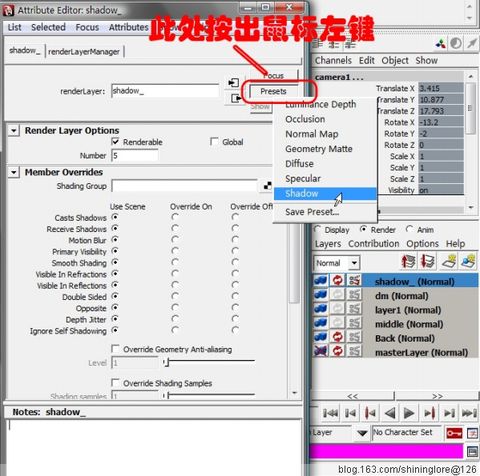The width and height of the screenshot is (480, 476).
Task: Choose Occlusion from the Presets menu
Action: [325, 119]
